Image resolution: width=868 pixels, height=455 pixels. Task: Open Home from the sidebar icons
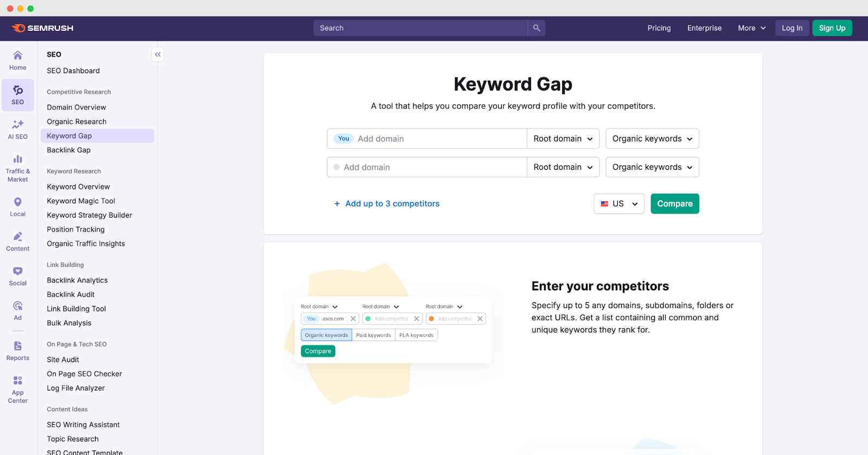tap(17, 60)
